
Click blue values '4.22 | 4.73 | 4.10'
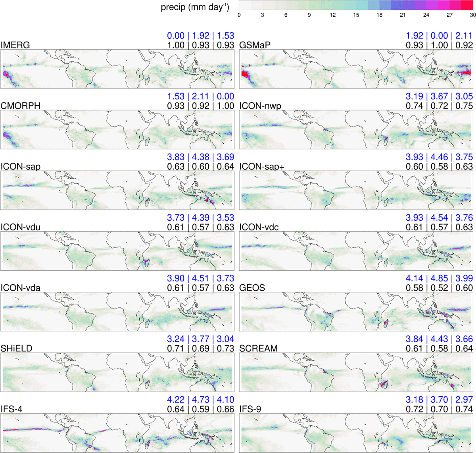pyautogui.click(x=201, y=401)
